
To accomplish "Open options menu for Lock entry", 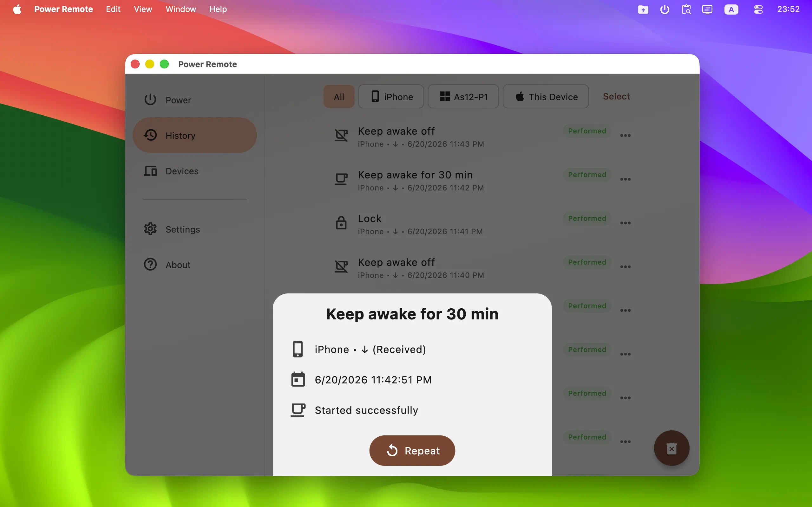I will (x=625, y=223).
